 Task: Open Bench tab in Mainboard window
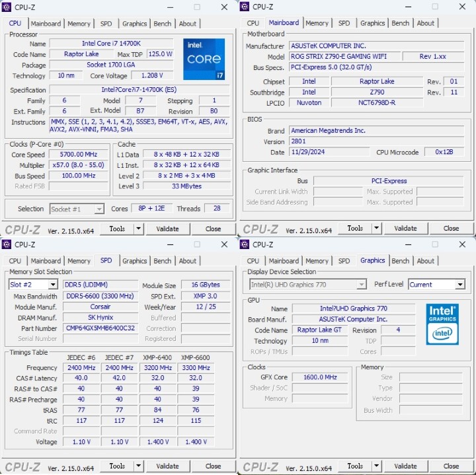[401, 23]
